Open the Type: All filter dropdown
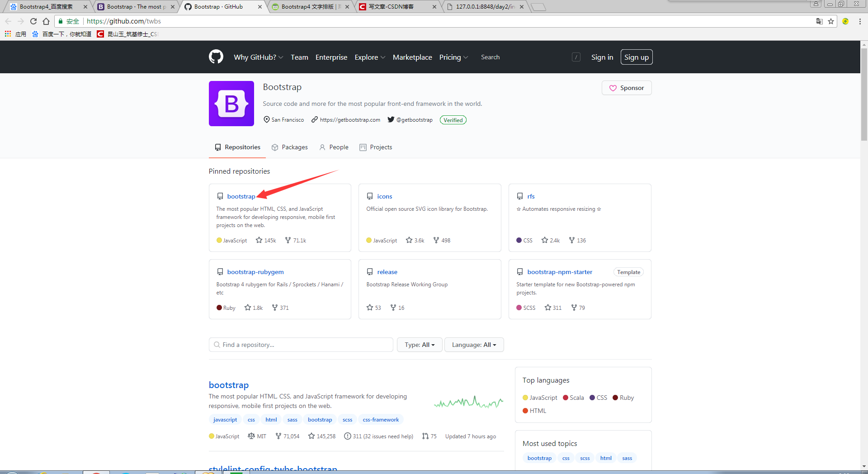This screenshot has width=868, height=474. tap(419, 345)
